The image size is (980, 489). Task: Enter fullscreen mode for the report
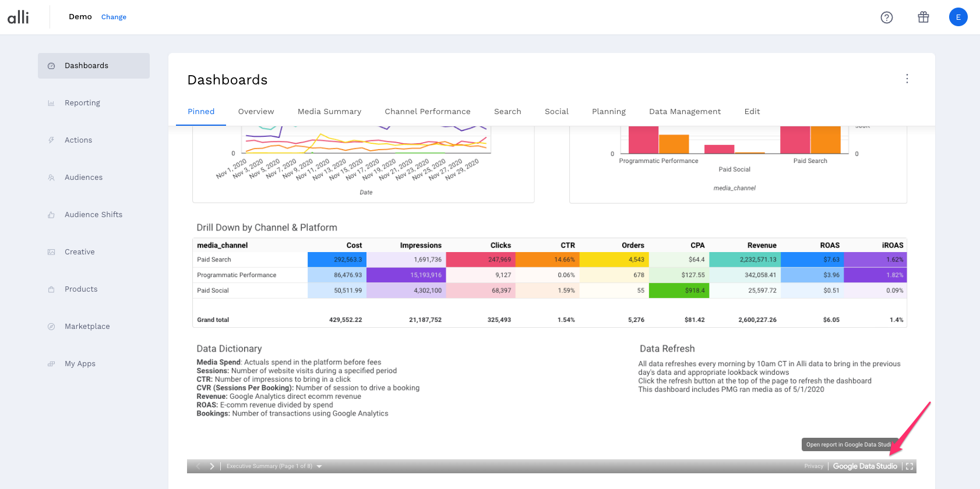pyautogui.click(x=909, y=466)
